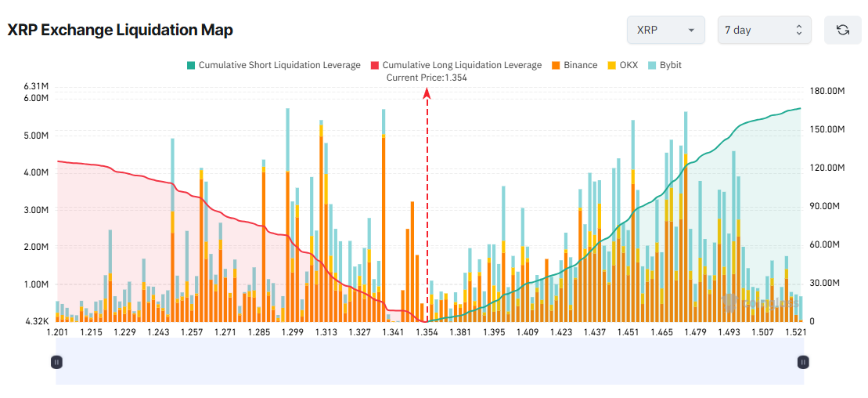Click the caret arrow in XRP dropdown
This screenshot has width=868, height=398.
(690, 30)
